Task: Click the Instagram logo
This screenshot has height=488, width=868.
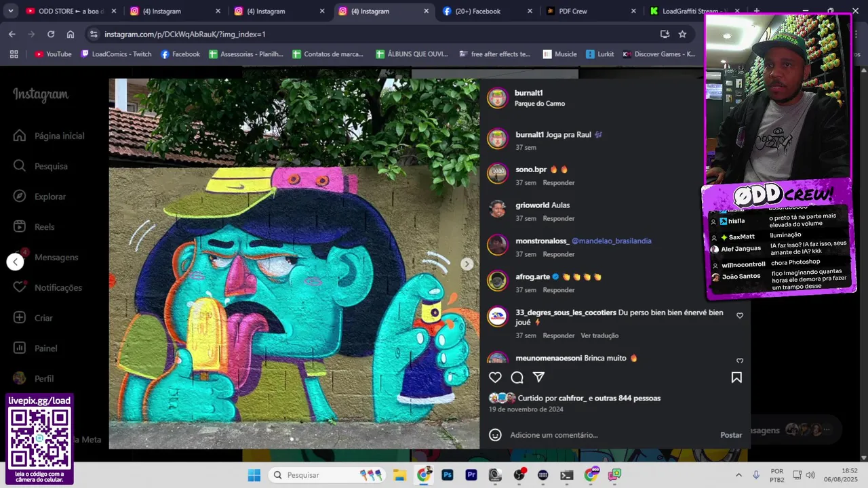Action: (41, 95)
